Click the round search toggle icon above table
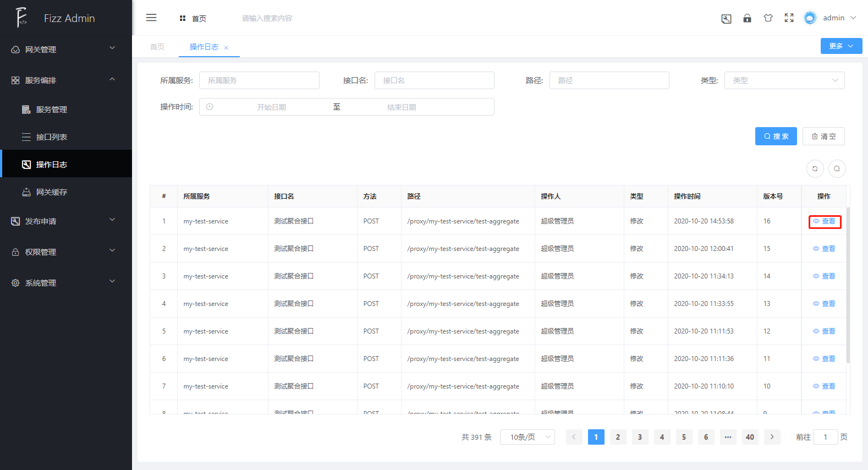The image size is (868, 470). (x=837, y=168)
